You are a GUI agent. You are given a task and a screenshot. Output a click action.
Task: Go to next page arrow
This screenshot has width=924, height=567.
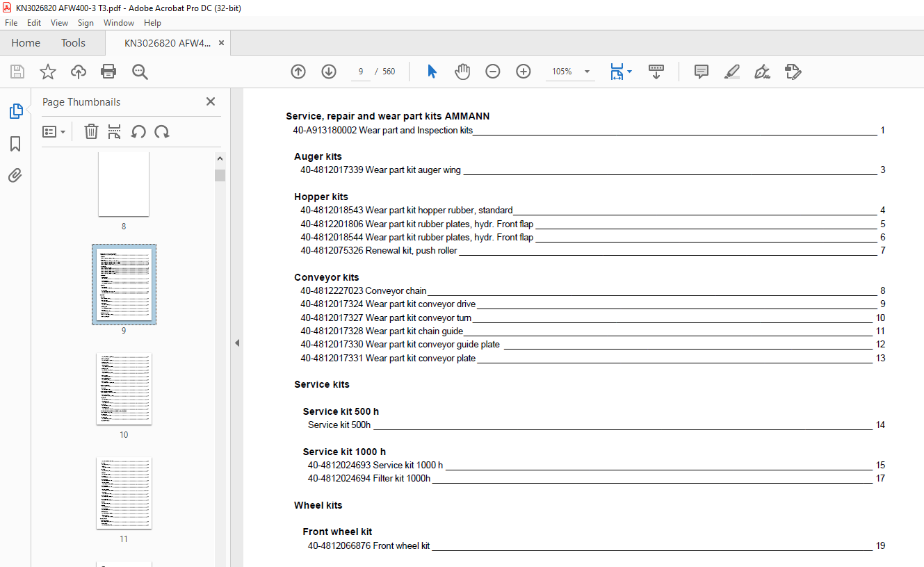pos(329,72)
